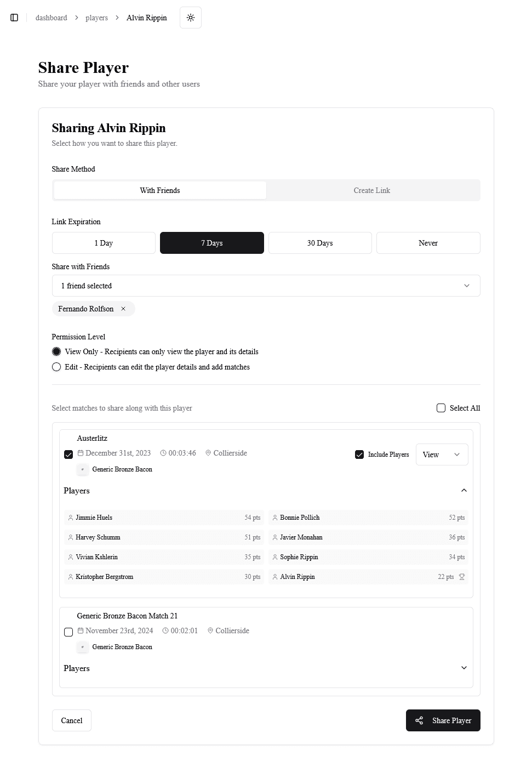Expand Players in Generic Bronze Bacon Match 21
This screenshot has height=767, width=532.
pyautogui.click(x=464, y=668)
